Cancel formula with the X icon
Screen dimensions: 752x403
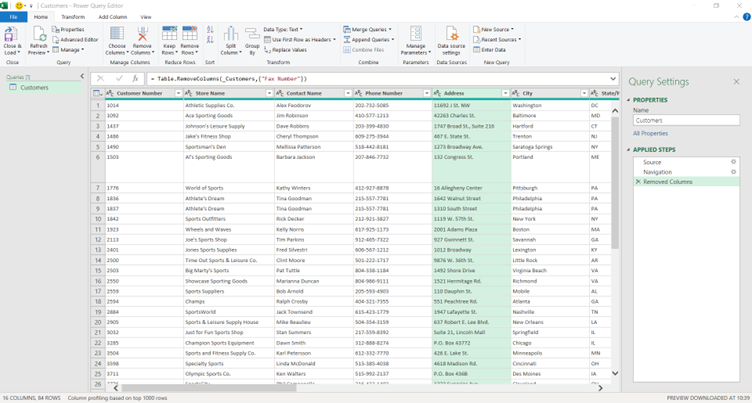[x=100, y=79]
